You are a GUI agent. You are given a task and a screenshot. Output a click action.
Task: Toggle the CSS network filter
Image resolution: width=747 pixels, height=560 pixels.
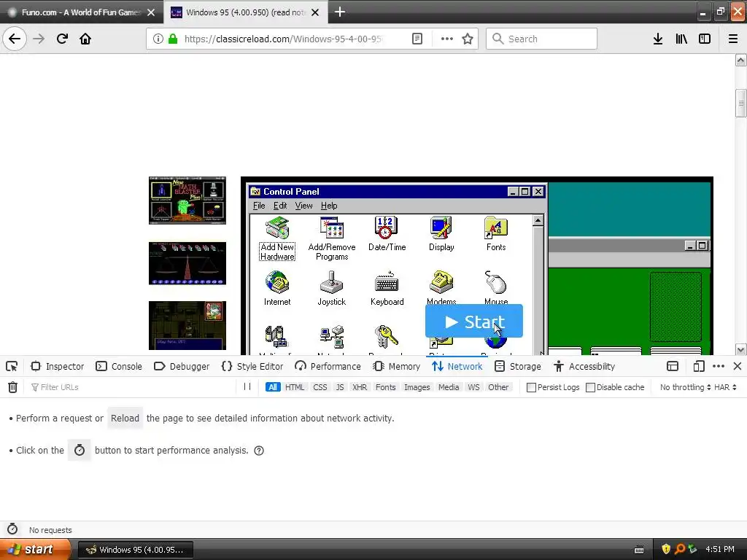320,387
